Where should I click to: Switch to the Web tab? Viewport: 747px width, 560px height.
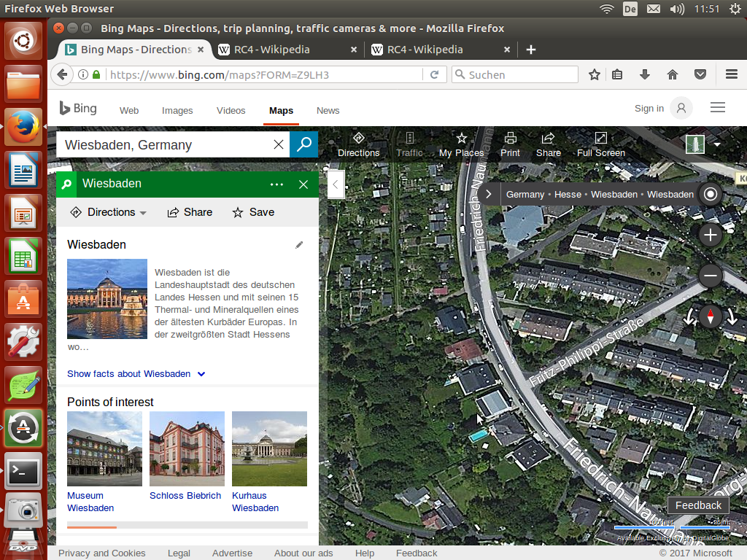click(x=129, y=111)
